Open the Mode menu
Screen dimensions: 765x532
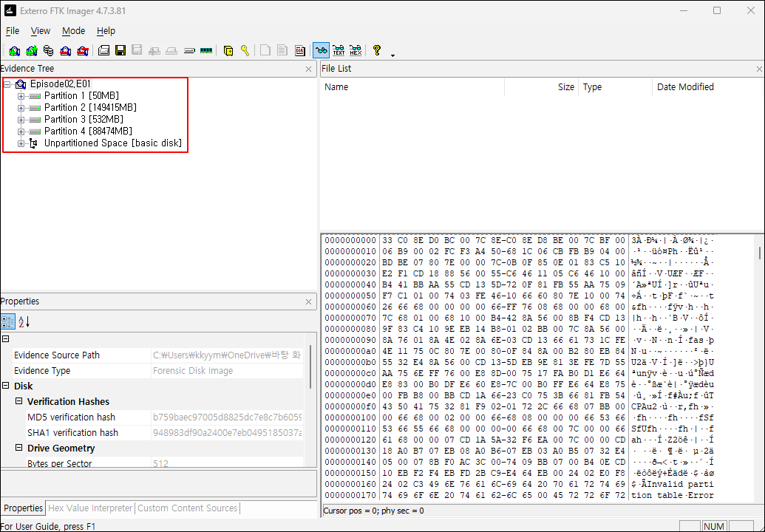coord(74,31)
